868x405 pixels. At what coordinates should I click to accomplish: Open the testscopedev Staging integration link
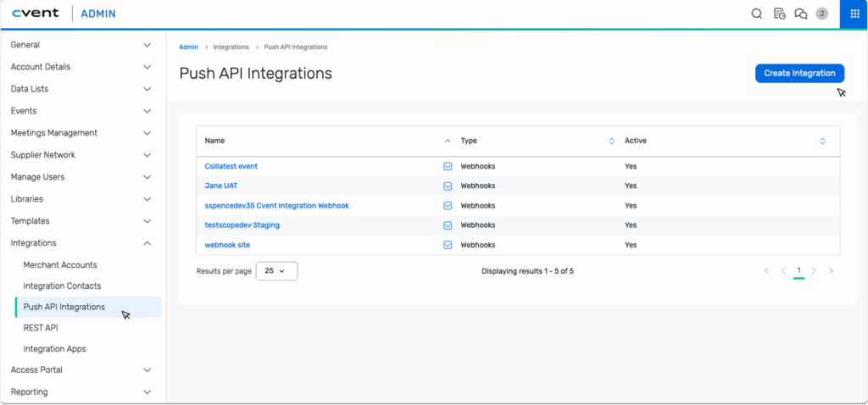point(242,225)
